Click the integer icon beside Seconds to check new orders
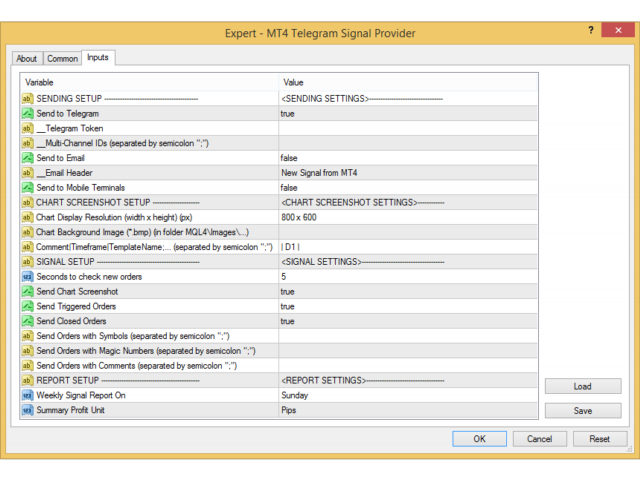640x480 pixels. [27, 277]
